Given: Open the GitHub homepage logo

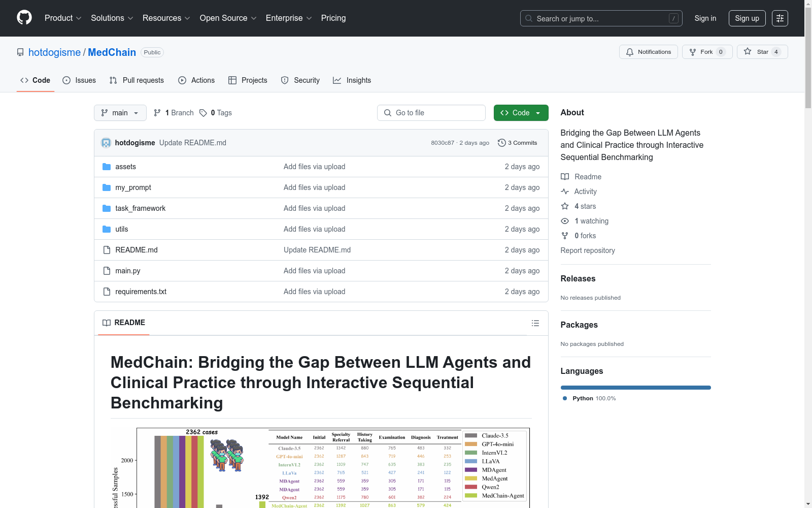Looking at the screenshot, I should pyautogui.click(x=24, y=18).
